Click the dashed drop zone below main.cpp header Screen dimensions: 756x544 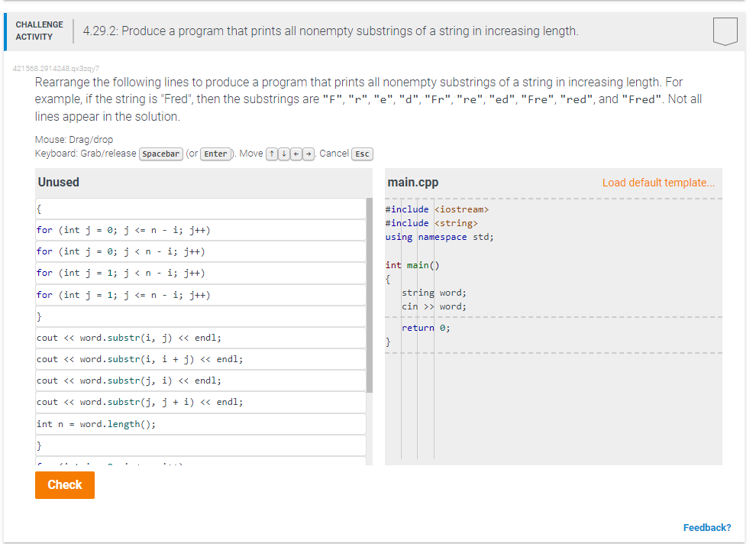point(550,198)
